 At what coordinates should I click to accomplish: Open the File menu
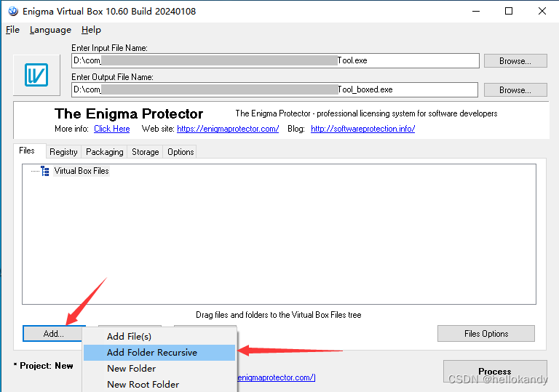click(x=12, y=30)
